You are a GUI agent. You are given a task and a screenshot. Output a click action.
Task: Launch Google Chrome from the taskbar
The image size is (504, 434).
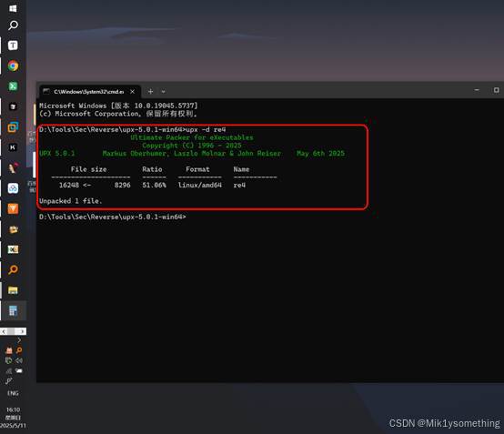(x=13, y=66)
